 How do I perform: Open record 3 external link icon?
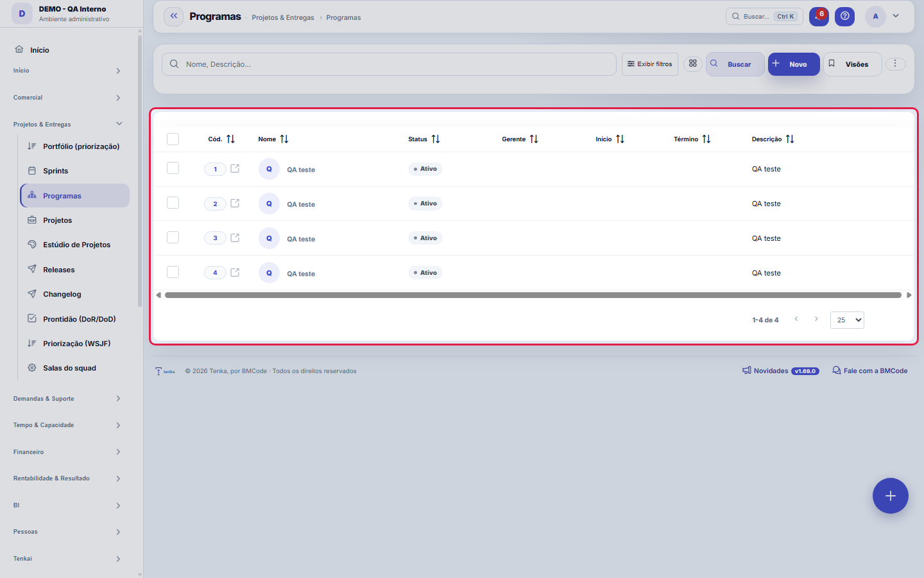[x=235, y=238]
